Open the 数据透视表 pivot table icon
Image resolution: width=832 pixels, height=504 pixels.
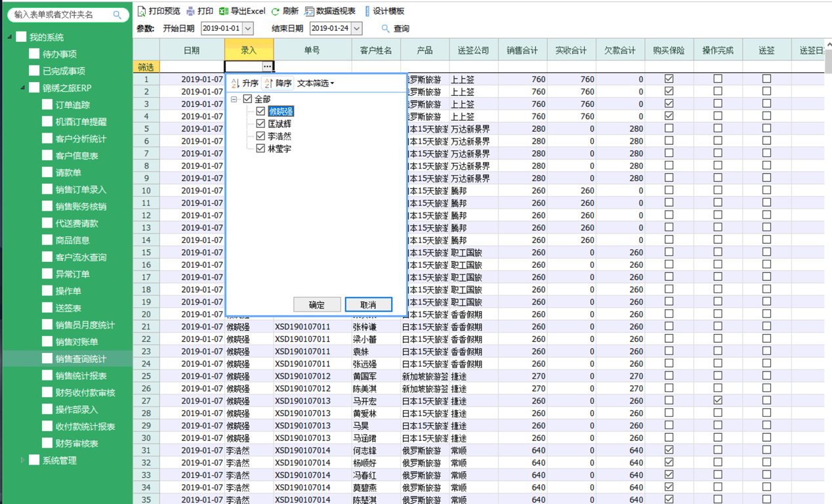[309, 11]
